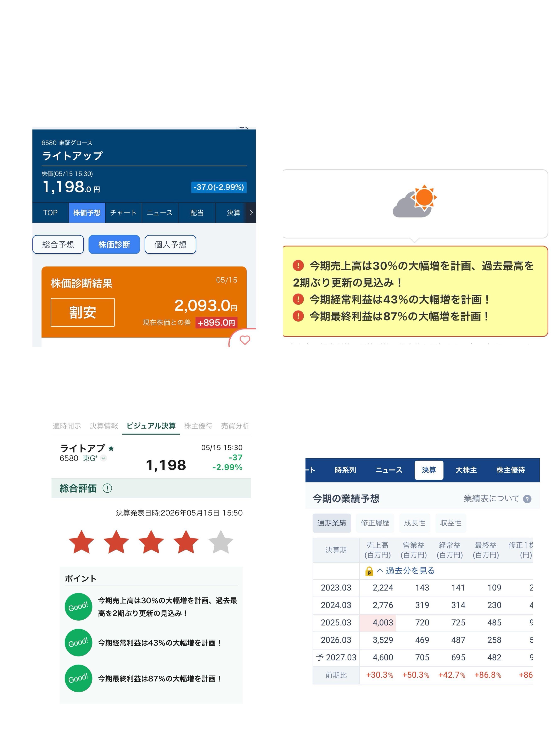Tap the 2023.03 period row label
560x747 pixels.
coord(336,588)
